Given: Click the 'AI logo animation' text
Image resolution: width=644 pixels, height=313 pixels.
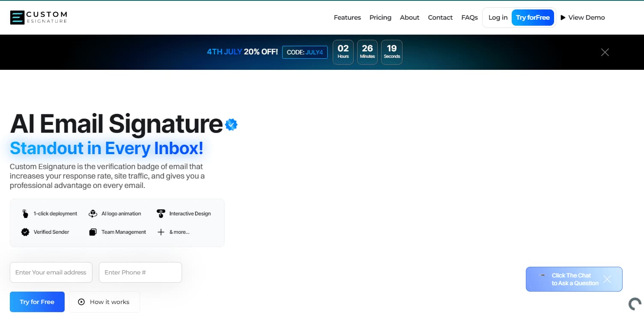Looking at the screenshot, I should pos(121,214).
